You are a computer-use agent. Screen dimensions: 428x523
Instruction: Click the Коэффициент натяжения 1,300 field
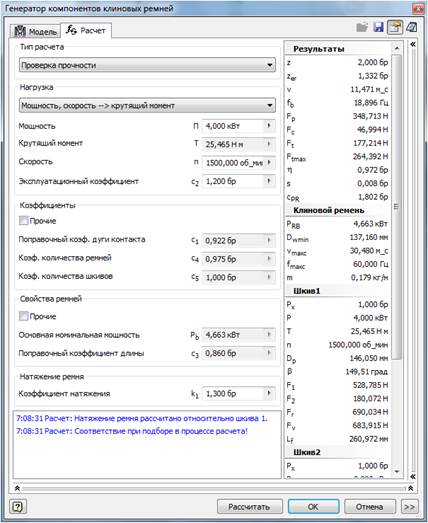coord(233,393)
